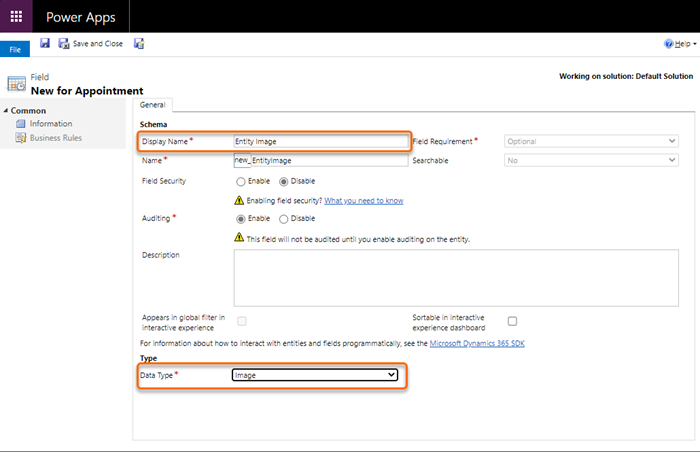
Task: Select Disable for Auditing
Action: 283,219
